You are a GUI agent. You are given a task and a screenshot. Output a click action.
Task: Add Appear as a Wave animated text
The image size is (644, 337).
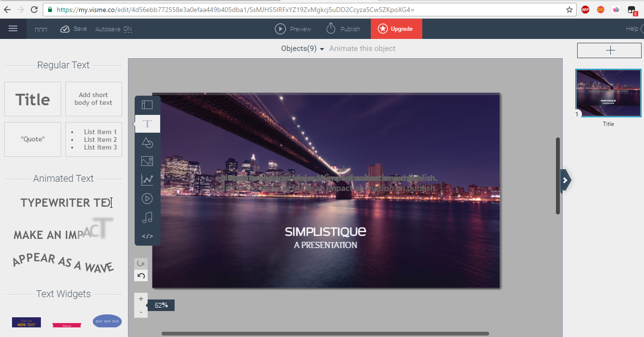tap(63, 262)
